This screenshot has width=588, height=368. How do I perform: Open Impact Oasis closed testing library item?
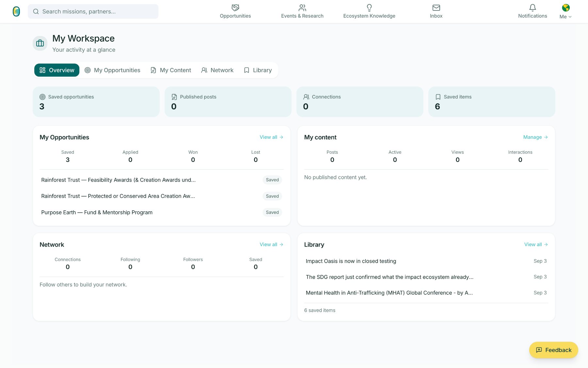(426, 261)
